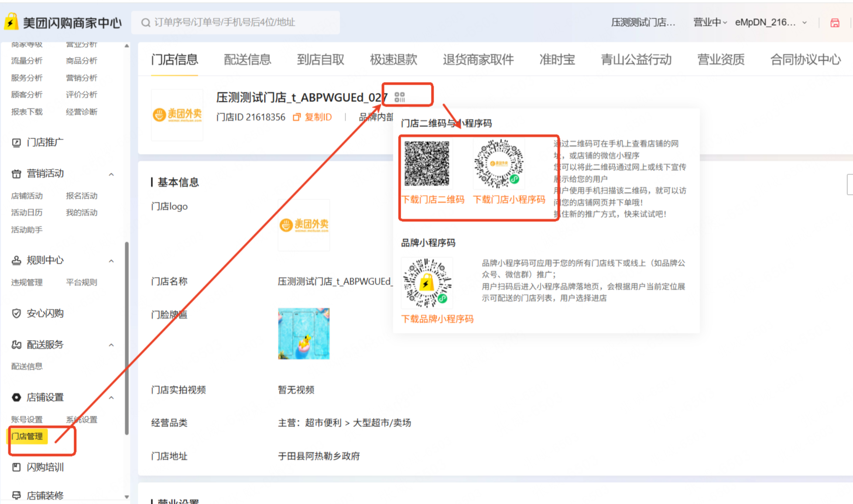Screen dimensions: 853x504
Task: Collapse the 店铺设置 sidebar section
Action: 111,398
